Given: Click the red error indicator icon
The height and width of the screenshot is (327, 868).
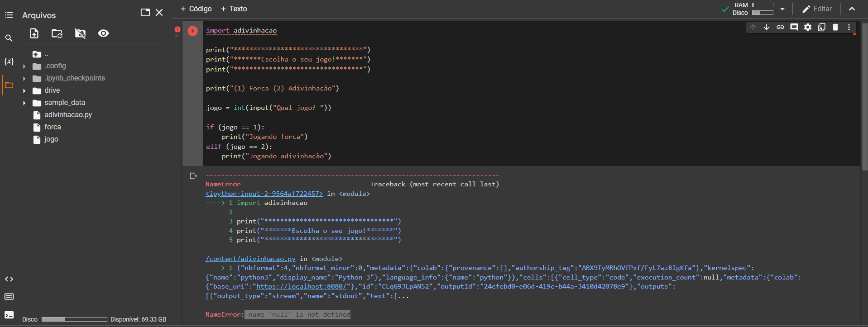Looking at the screenshot, I should (177, 29).
